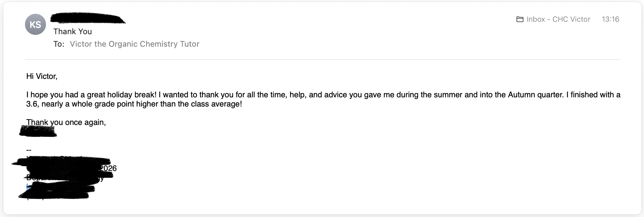Image resolution: width=644 pixels, height=217 pixels.
Task: Click the header divider line
Action: 322,60
